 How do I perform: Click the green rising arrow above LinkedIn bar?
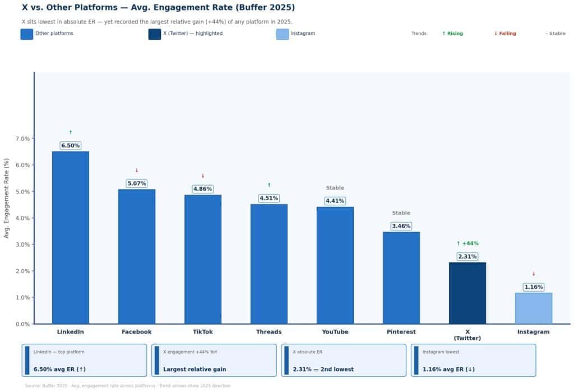click(x=71, y=132)
